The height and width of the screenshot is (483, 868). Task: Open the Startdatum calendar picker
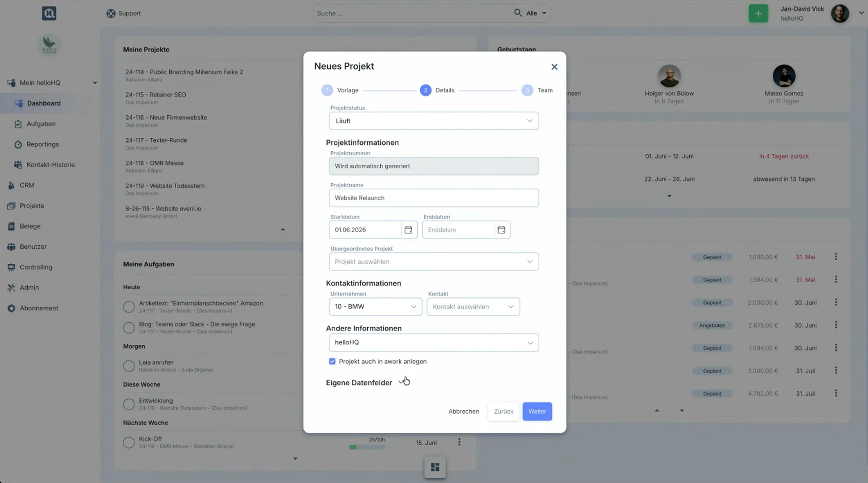click(408, 230)
